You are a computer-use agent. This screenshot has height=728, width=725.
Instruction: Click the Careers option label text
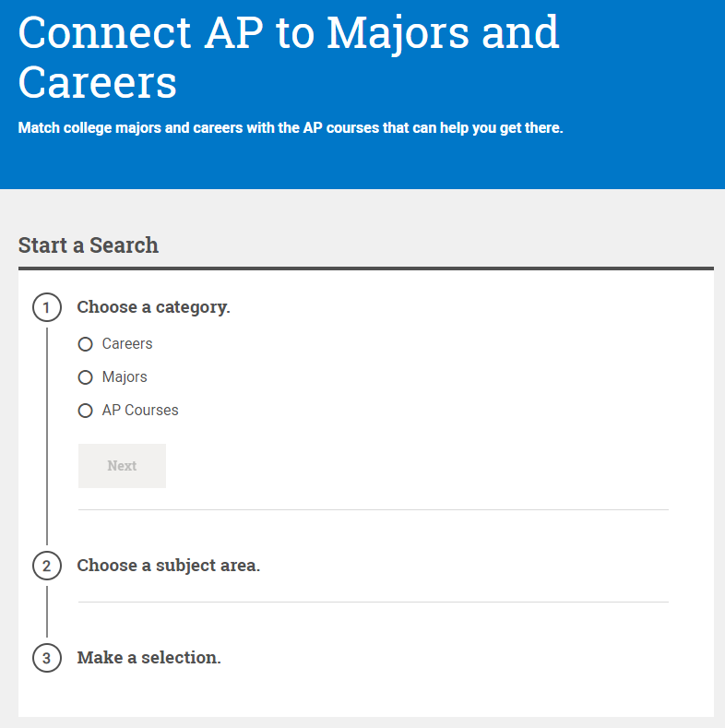(x=127, y=344)
